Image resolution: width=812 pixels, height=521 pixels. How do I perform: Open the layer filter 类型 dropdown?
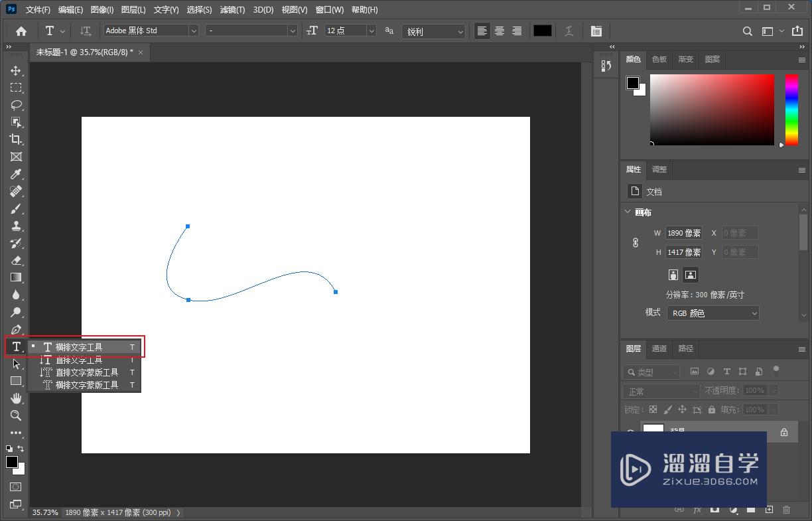651,372
